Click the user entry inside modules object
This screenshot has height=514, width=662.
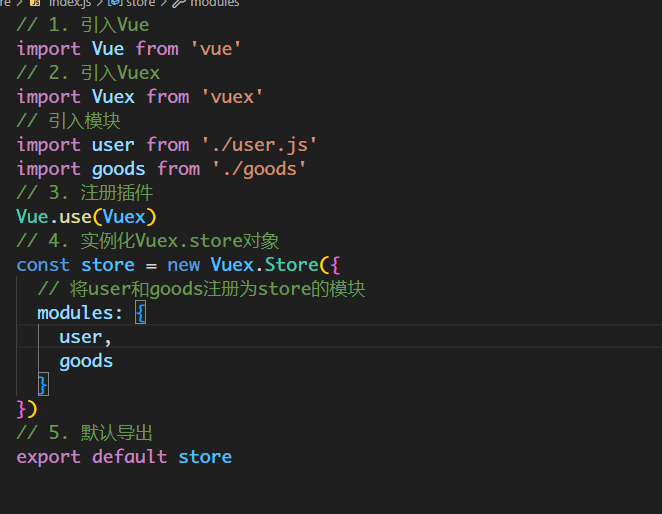pos(80,337)
